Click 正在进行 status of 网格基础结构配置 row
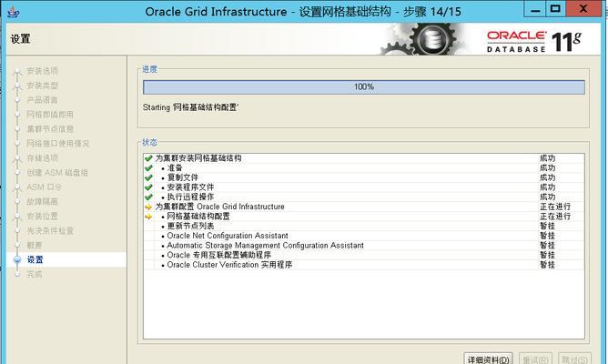The width and height of the screenshot is (608, 364). (555, 217)
